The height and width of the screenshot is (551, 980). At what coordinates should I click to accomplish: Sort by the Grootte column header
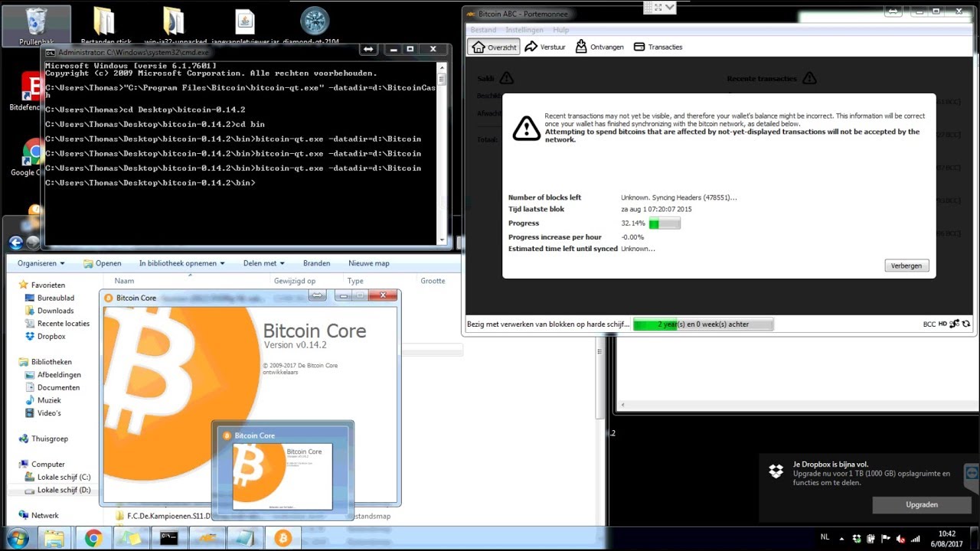tap(433, 281)
